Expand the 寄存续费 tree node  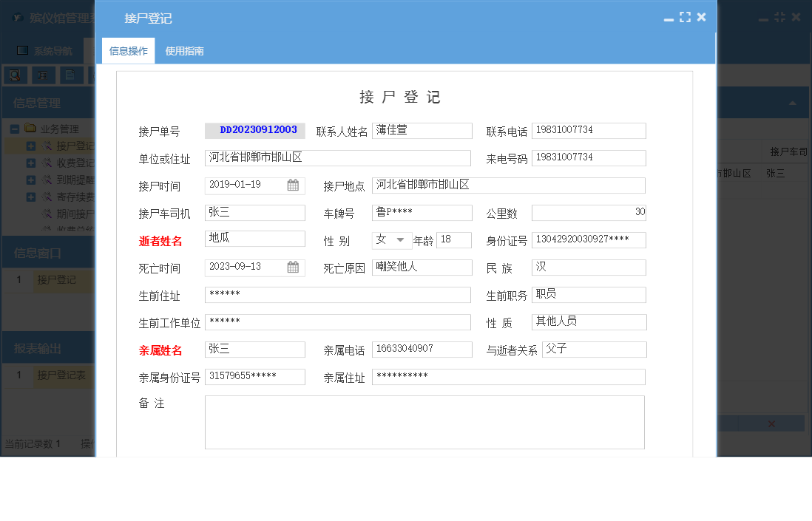31,197
